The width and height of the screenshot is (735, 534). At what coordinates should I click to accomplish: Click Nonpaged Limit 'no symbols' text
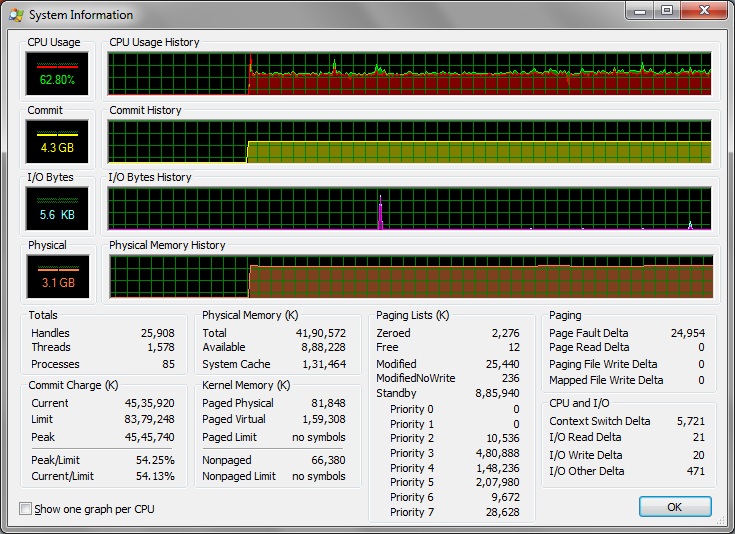[x=319, y=476]
